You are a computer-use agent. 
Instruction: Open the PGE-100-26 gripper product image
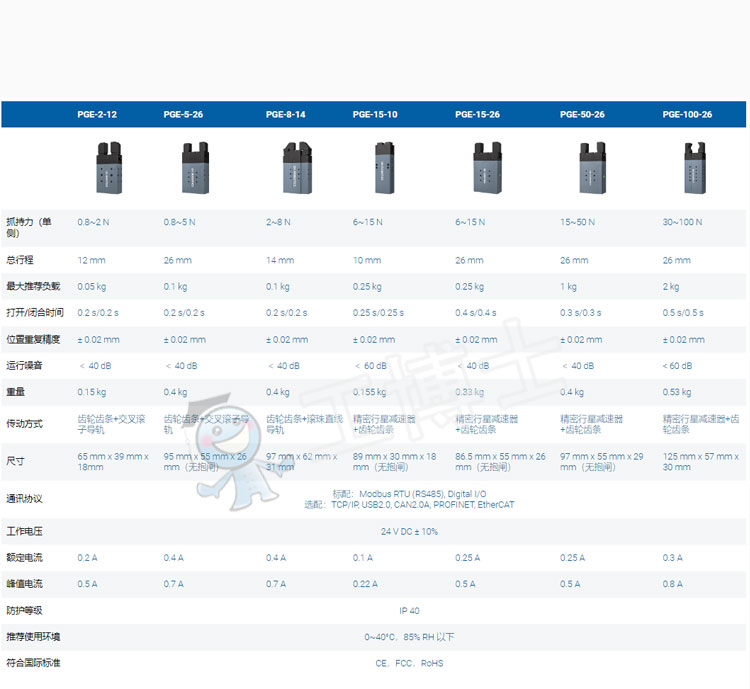click(692, 168)
